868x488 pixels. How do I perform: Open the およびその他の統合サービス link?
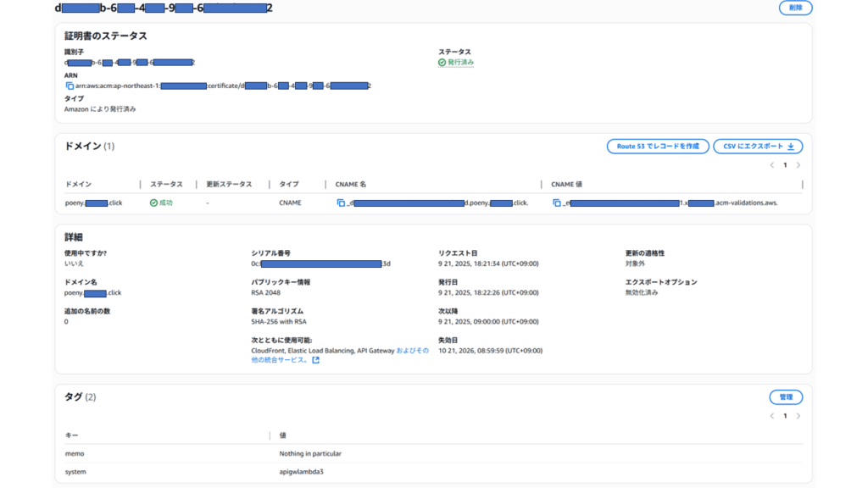pos(412,351)
